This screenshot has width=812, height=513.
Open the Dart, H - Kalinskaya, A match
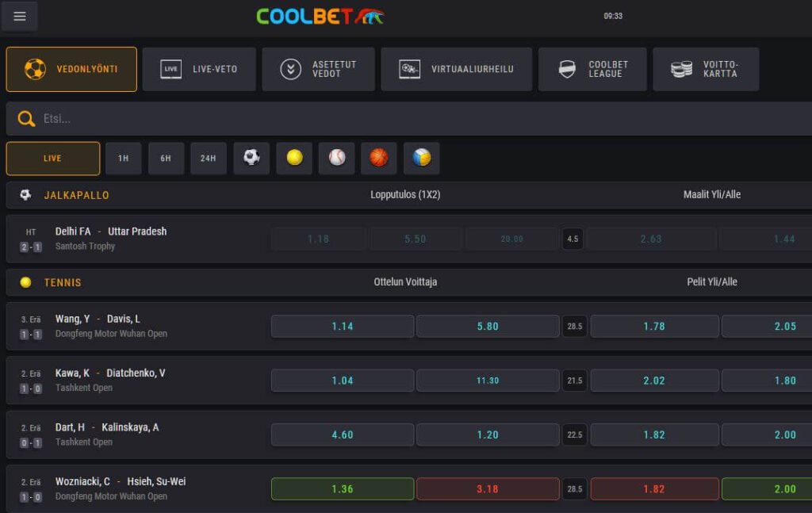click(x=107, y=427)
